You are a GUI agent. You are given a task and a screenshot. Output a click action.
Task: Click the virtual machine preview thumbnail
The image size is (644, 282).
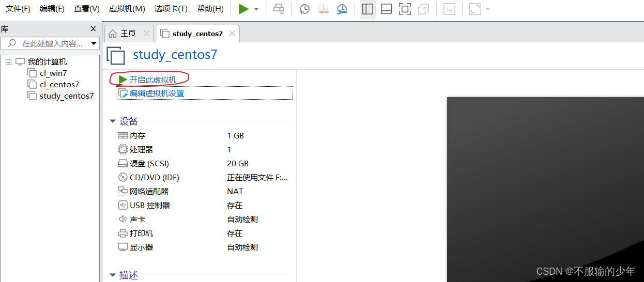[545, 190]
